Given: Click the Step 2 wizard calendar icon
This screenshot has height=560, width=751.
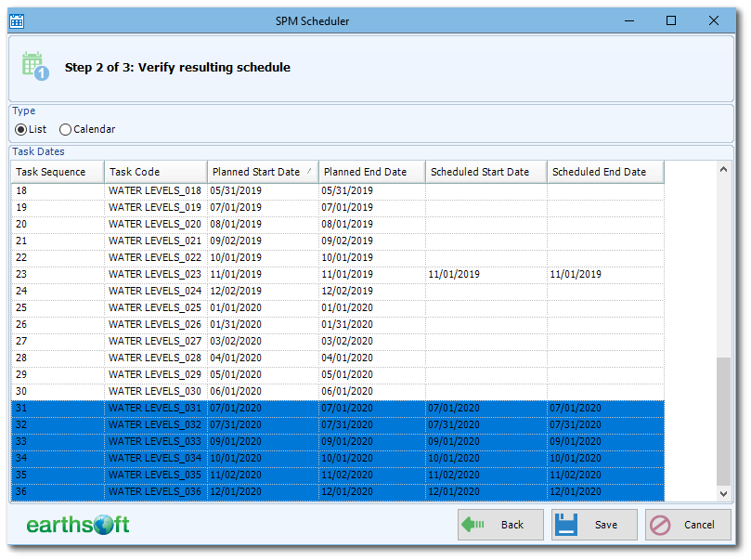Looking at the screenshot, I should click(x=32, y=66).
